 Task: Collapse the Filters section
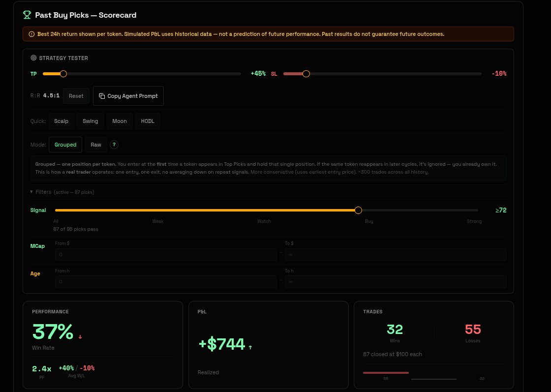coord(62,192)
